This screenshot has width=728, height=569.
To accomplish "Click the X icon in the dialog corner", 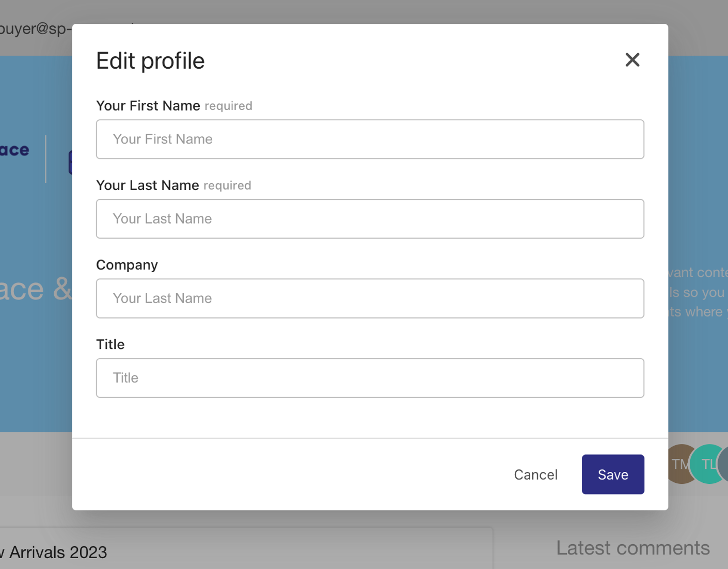I will tap(632, 60).
